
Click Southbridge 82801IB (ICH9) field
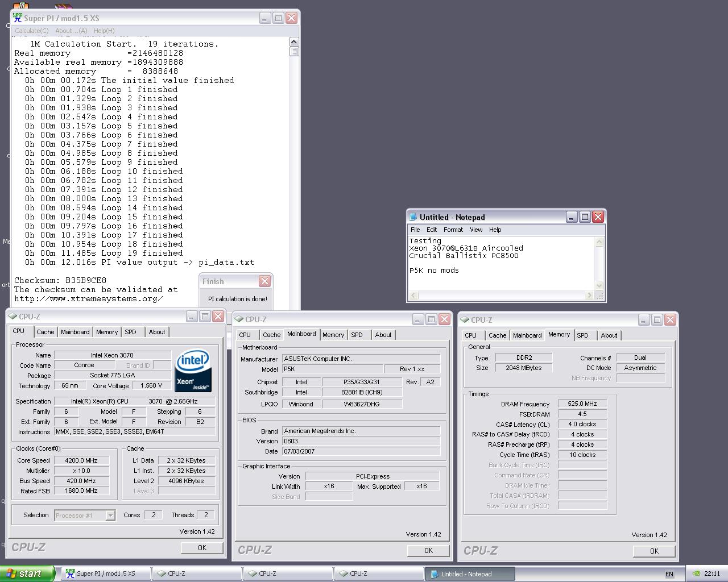pyautogui.click(x=362, y=392)
